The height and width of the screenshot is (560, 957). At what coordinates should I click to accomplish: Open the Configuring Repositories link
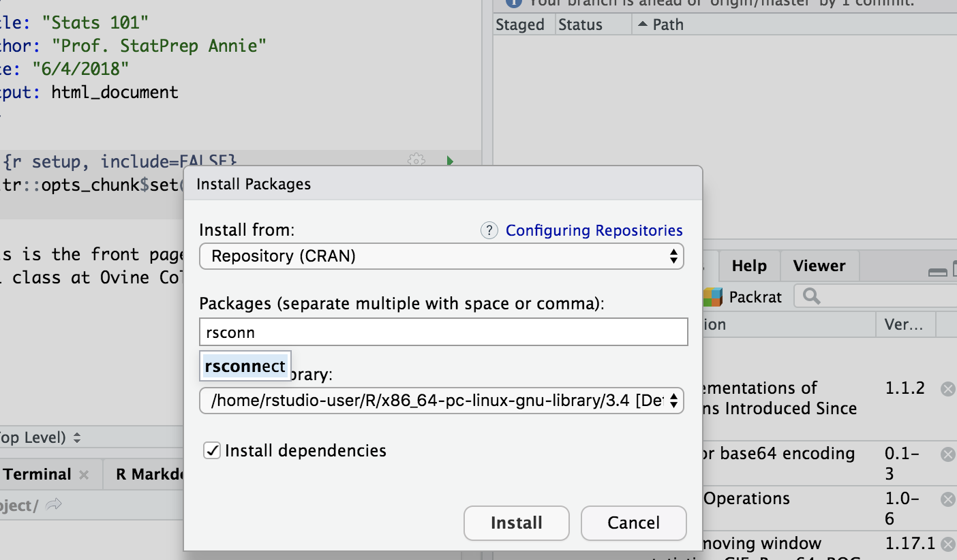(594, 231)
